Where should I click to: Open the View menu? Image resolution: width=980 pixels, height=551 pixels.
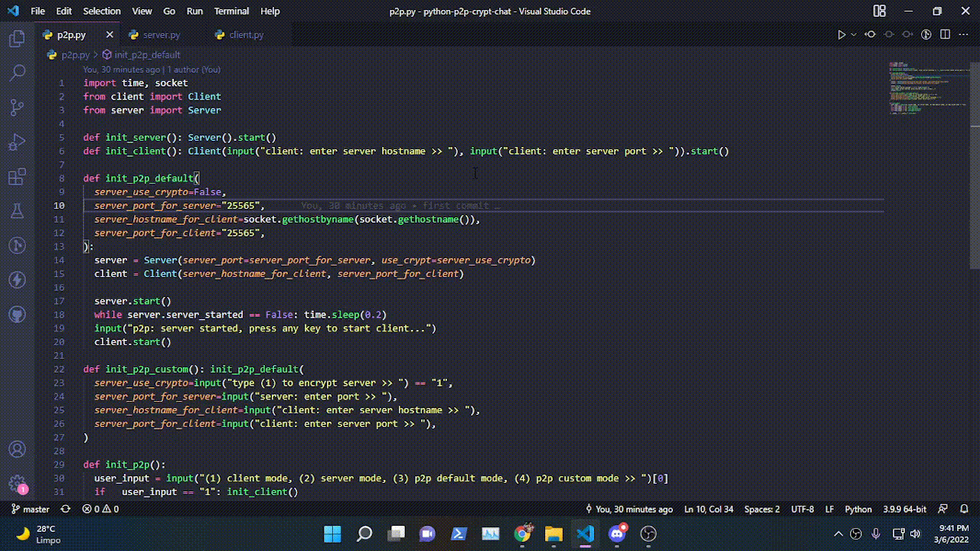[x=142, y=11]
